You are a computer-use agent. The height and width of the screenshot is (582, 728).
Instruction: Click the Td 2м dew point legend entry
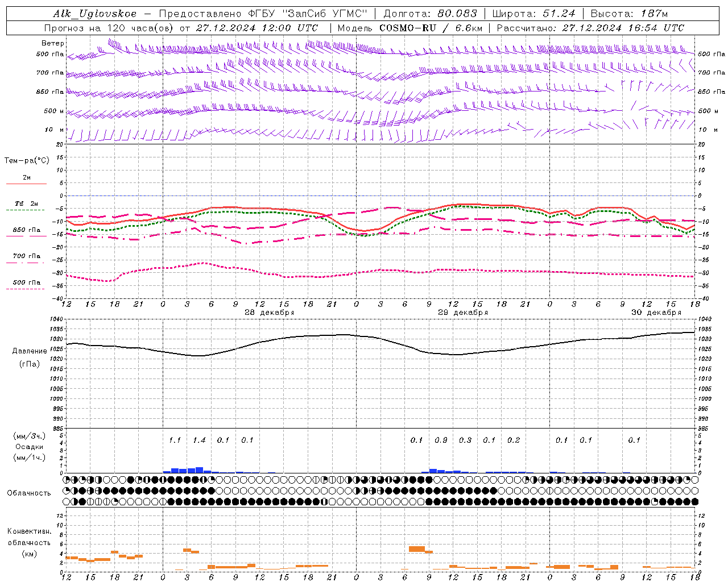pos(26,203)
